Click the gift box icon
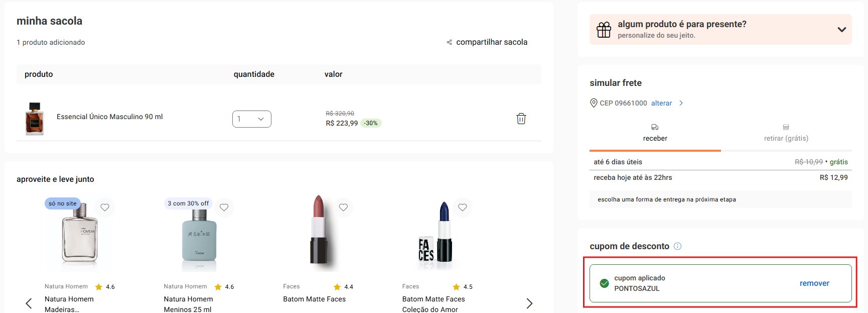Image resolution: width=868 pixels, height=313 pixels. tap(604, 30)
